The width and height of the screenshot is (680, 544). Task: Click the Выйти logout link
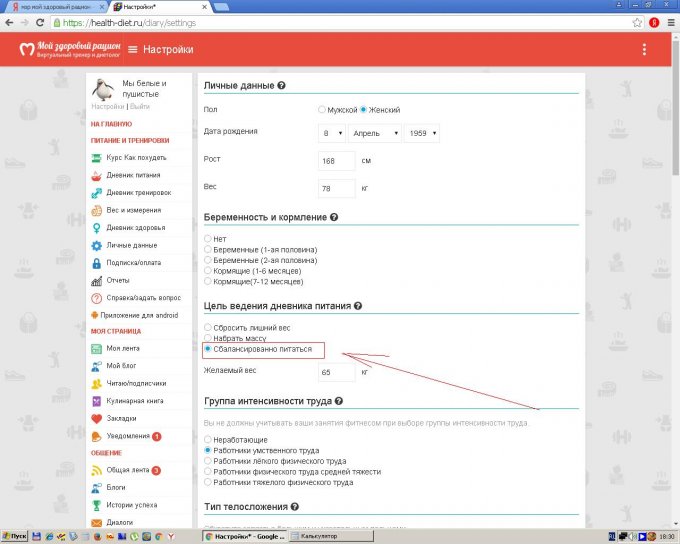pyautogui.click(x=140, y=106)
